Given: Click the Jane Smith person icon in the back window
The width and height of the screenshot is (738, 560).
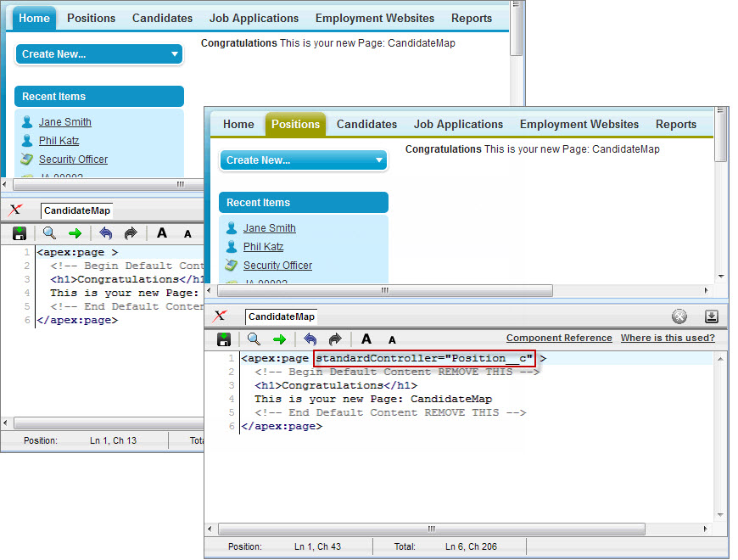Looking at the screenshot, I should (x=27, y=122).
